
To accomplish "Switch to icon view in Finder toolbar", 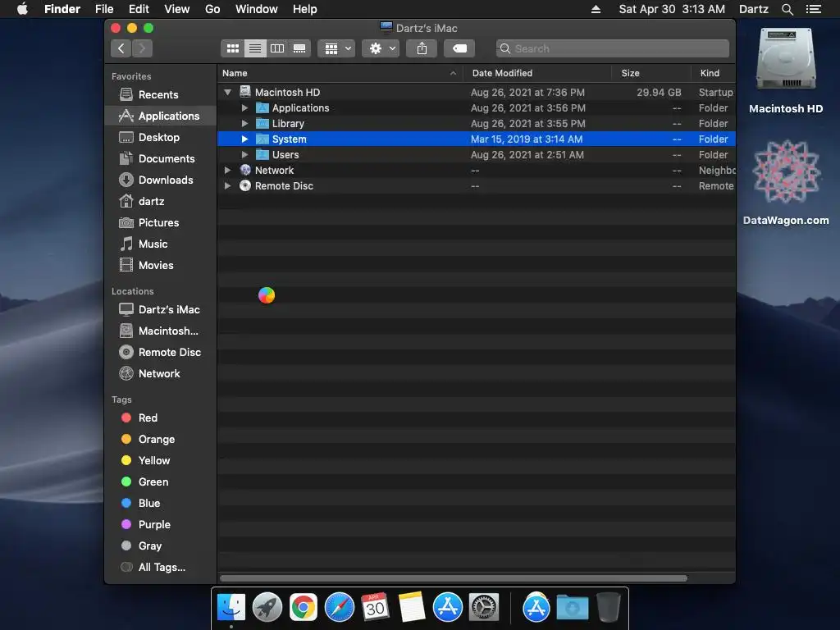I will point(232,48).
